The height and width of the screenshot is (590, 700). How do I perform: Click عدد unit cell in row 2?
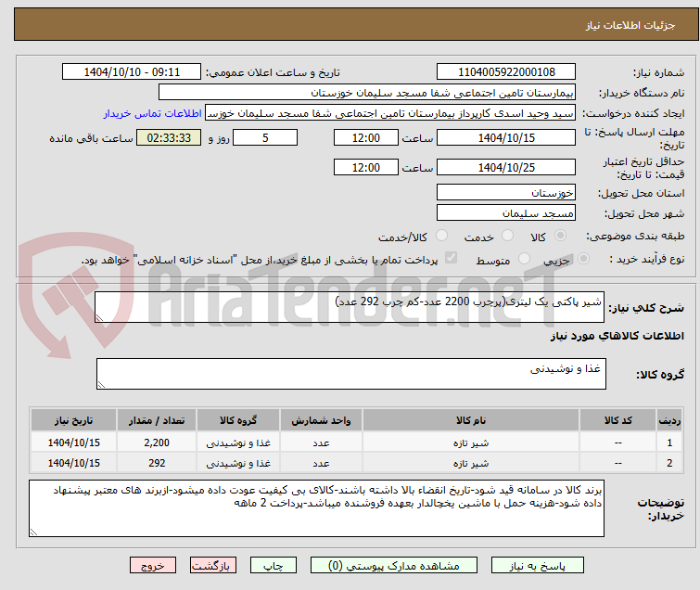[x=321, y=463]
